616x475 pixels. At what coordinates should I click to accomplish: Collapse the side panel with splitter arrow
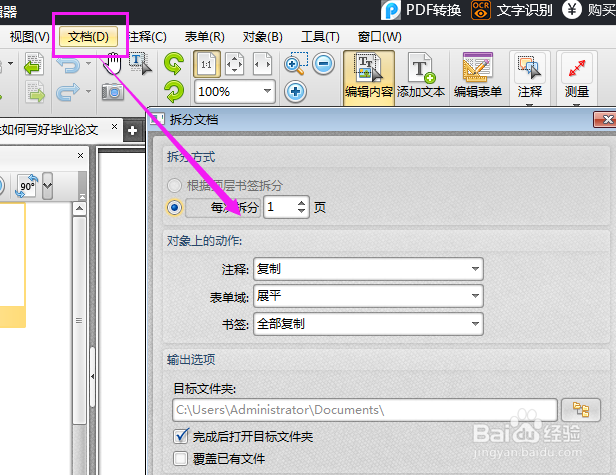point(92,376)
